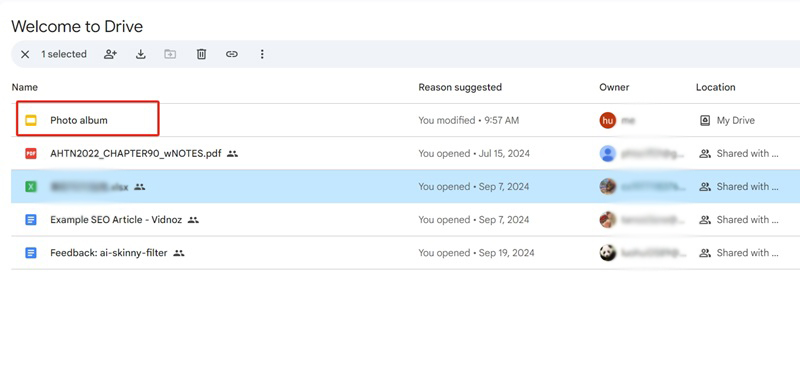Open the My Drive location link
This screenshot has width=800, height=371.
[736, 120]
